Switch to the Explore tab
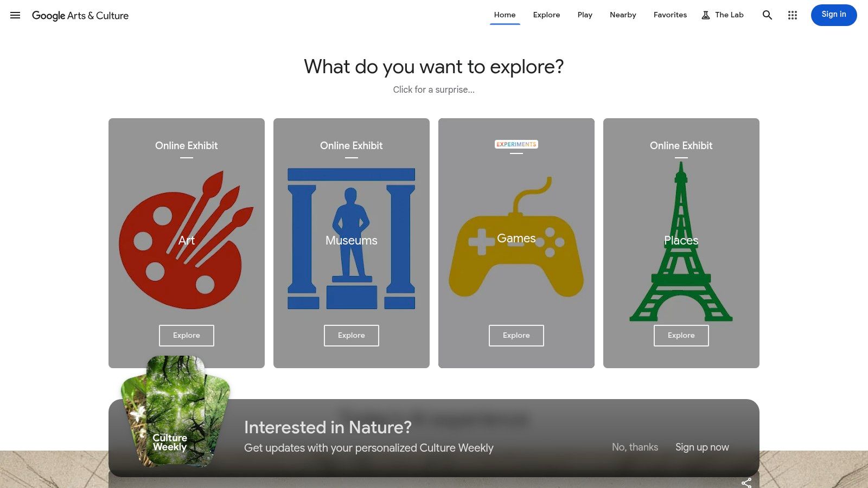The image size is (868, 488). pyautogui.click(x=546, y=15)
